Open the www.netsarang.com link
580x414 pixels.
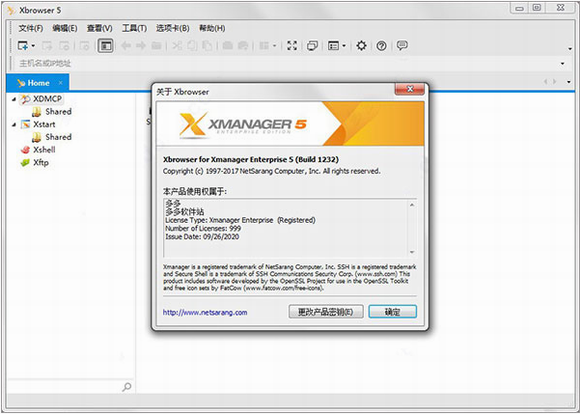(x=205, y=313)
